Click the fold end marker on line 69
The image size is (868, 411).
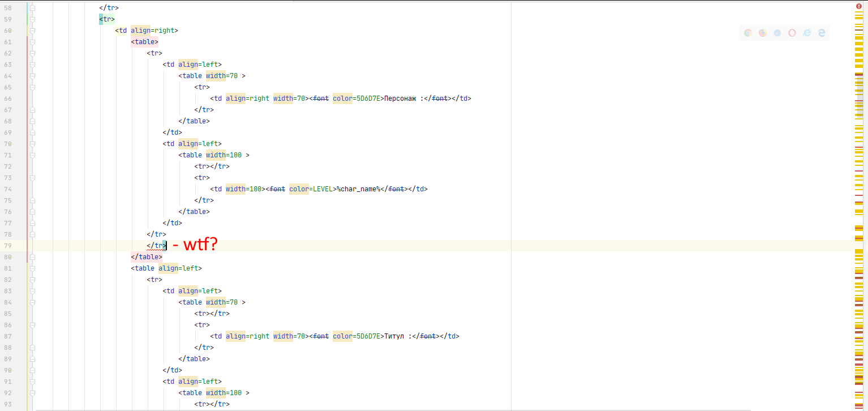point(32,132)
